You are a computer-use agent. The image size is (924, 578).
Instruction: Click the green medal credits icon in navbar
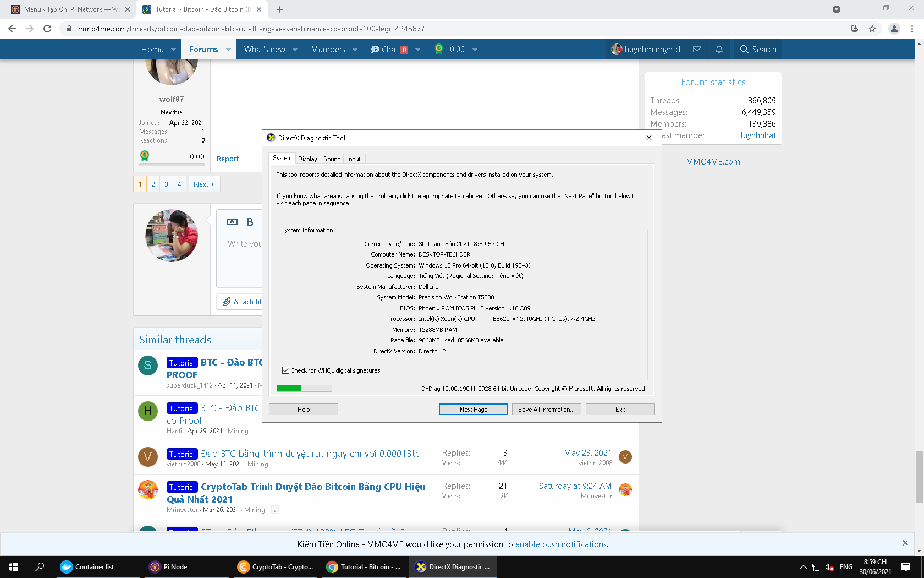pyautogui.click(x=439, y=49)
